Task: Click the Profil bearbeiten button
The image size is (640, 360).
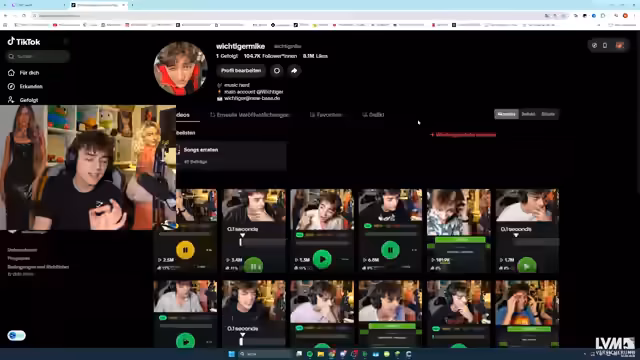Action: (x=241, y=71)
